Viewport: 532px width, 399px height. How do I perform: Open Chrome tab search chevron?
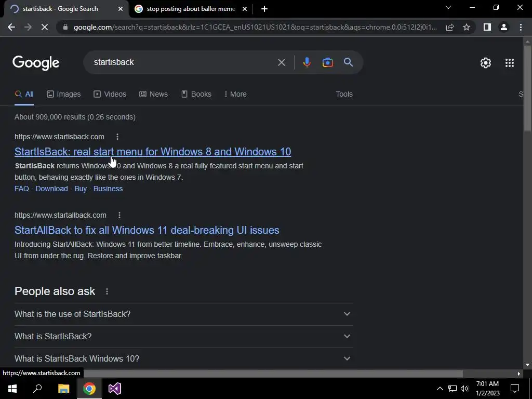[x=448, y=7]
